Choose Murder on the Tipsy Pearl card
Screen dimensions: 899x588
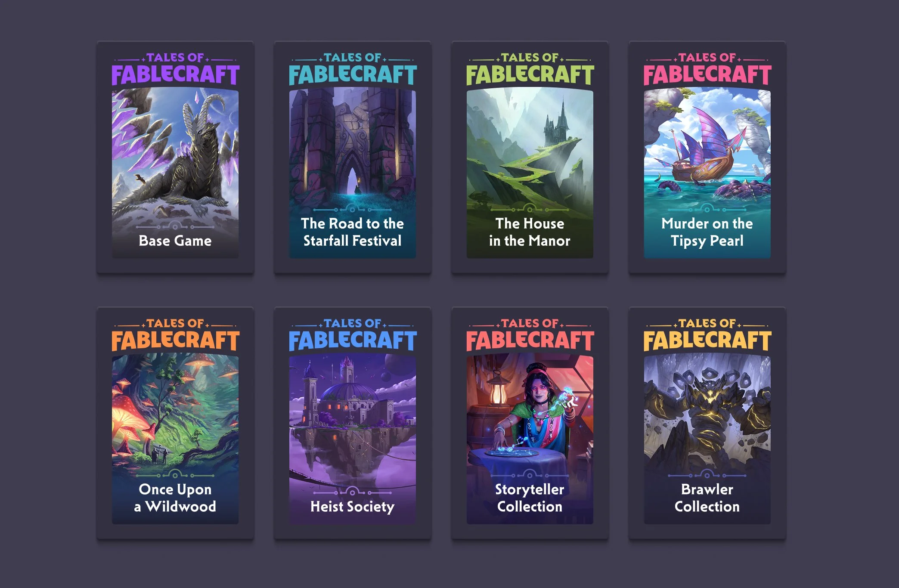tap(707, 157)
